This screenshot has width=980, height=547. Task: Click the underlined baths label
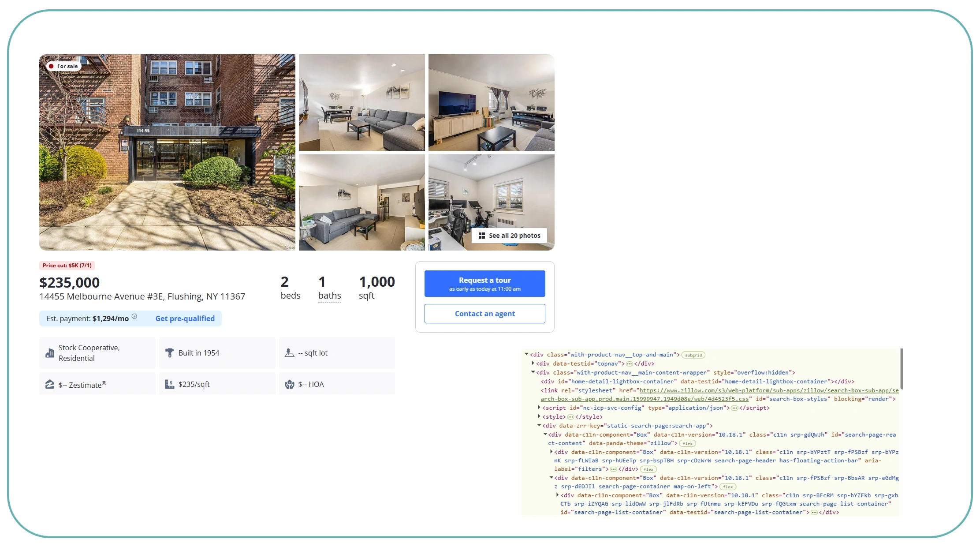click(330, 296)
